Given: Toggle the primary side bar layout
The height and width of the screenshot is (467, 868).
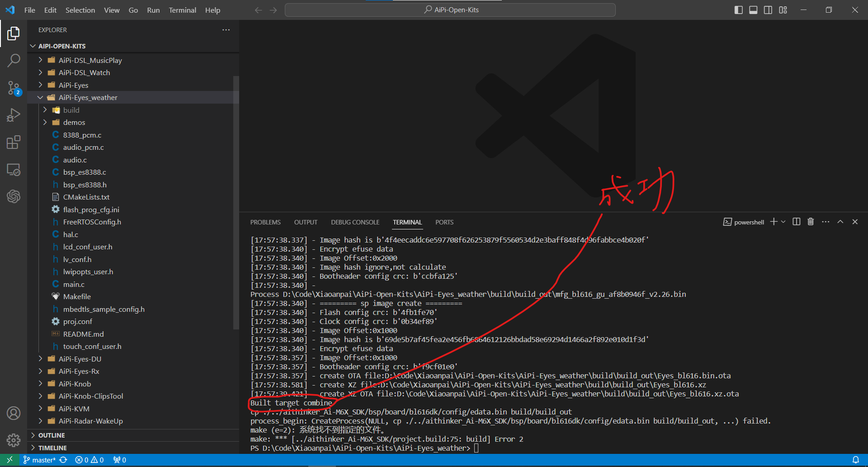Looking at the screenshot, I should [739, 10].
